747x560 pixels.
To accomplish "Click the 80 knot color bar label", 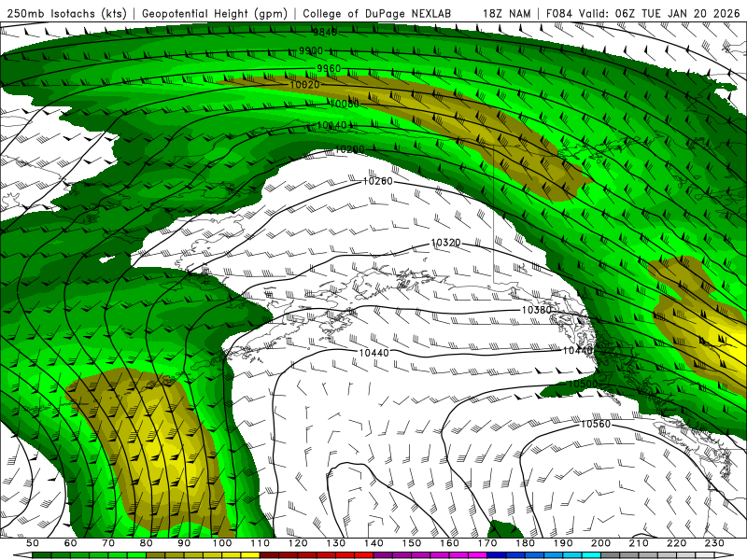I will pyautogui.click(x=147, y=543).
